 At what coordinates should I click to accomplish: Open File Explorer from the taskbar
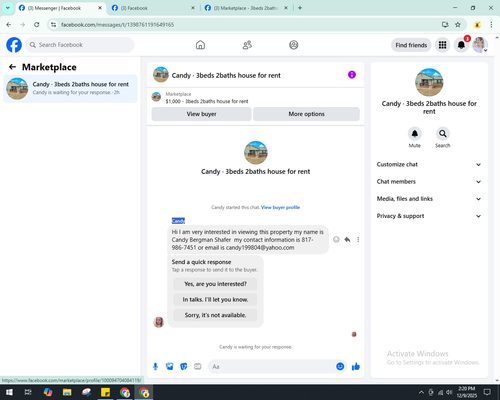tap(67, 392)
